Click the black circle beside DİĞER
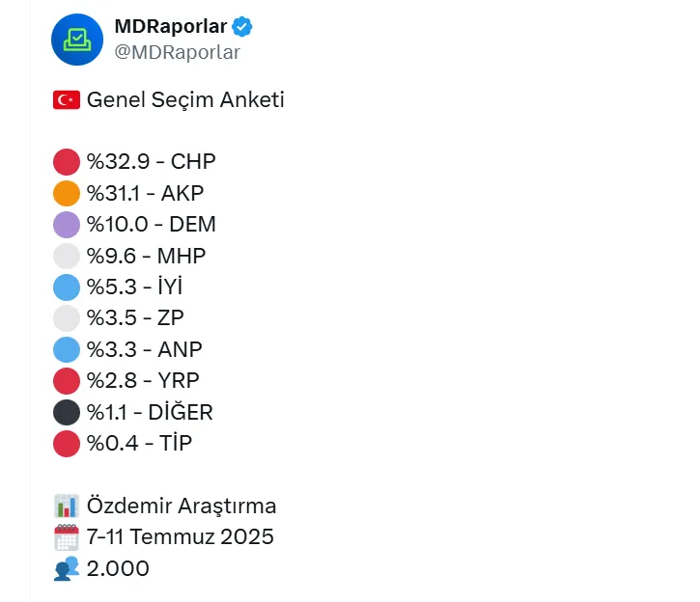This screenshot has width=700, height=602. click(x=67, y=413)
